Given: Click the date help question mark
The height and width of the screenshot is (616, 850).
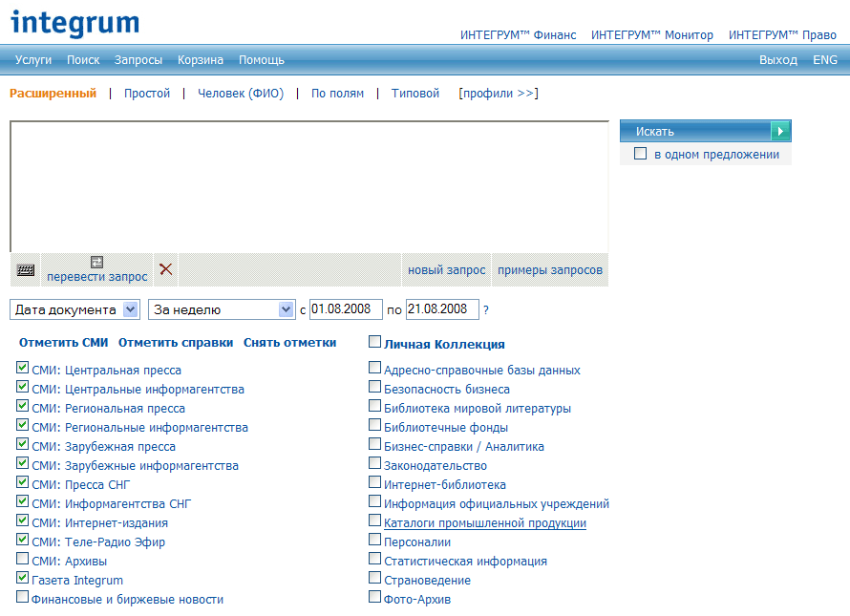Looking at the screenshot, I should [x=486, y=310].
